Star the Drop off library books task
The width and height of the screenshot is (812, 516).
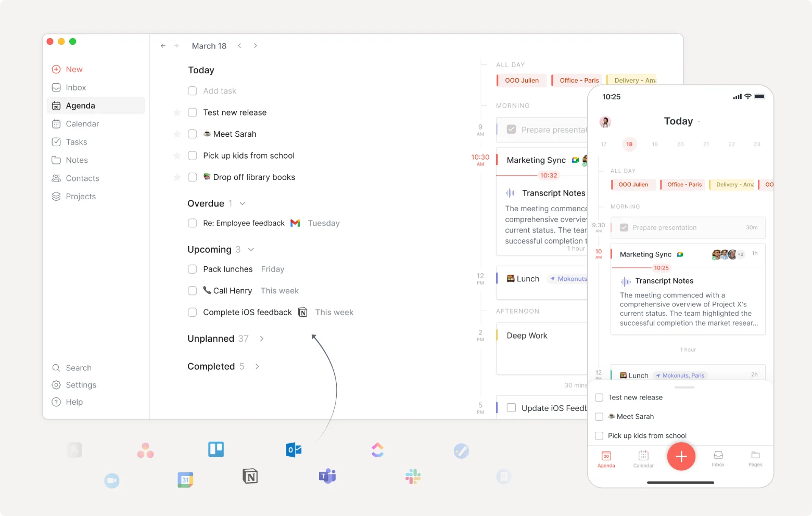(177, 177)
